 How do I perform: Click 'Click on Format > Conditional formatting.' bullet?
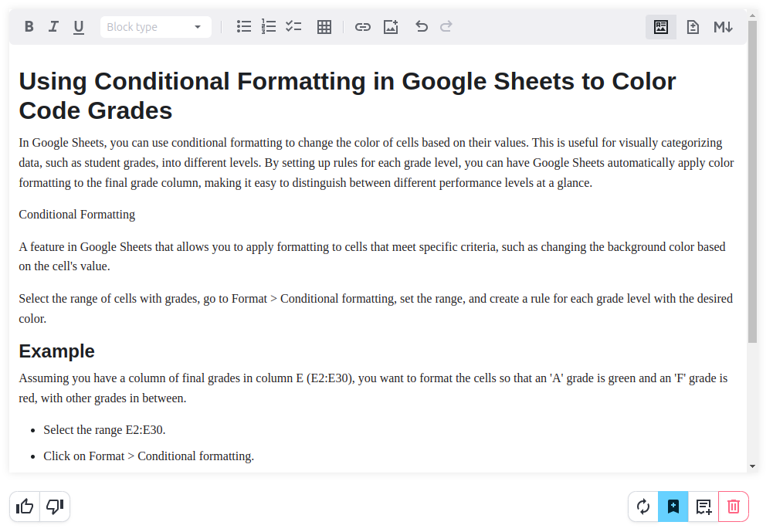149,456
